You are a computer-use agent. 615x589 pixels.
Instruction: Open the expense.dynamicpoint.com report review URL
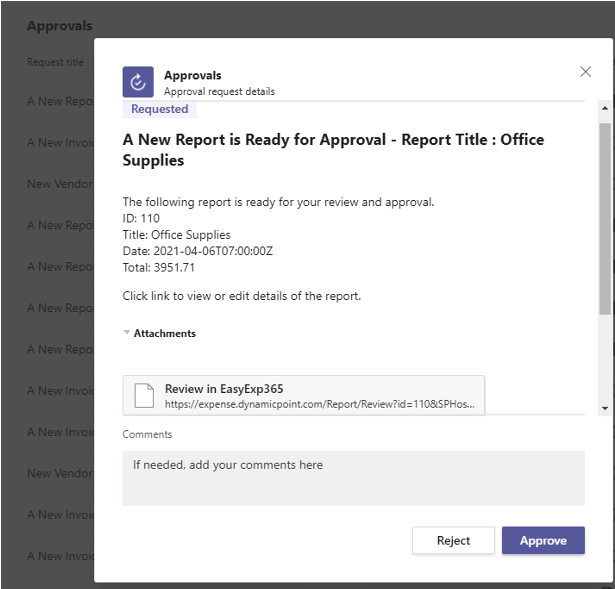320,404
